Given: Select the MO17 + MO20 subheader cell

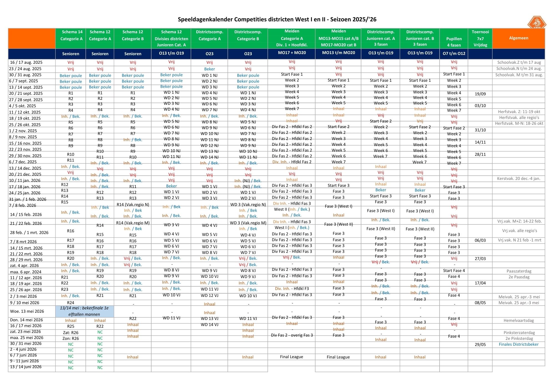Looking at the screenshot, I should click(x=292, y=53).
